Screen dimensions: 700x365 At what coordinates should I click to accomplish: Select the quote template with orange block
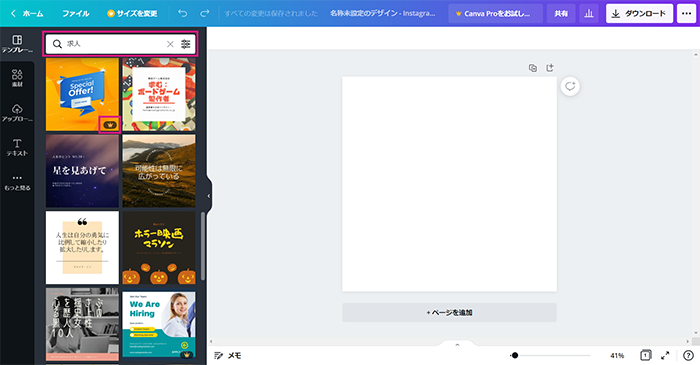(x=82, y=248)
